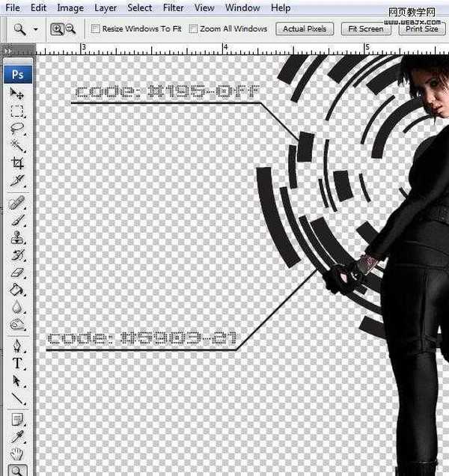Open the Zoom tool preset picker dropdown
This screenshot has height=476, width=449.
coord(36,30)
